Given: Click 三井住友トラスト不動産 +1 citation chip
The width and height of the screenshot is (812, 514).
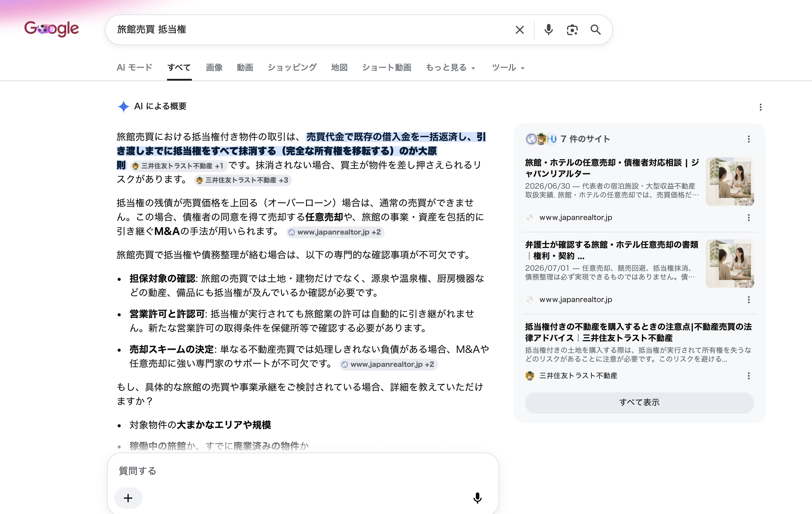Looking at the screenshot, I should [179, 166].
